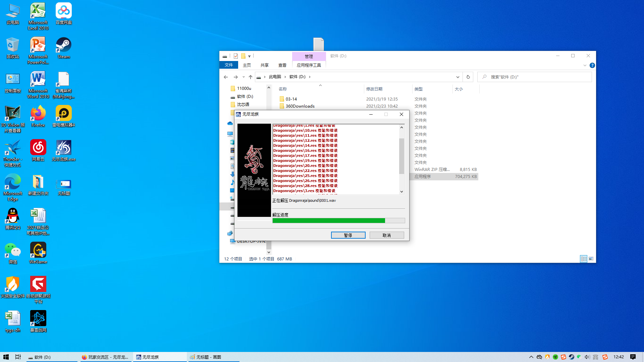Click the Windows Start button

6,357
